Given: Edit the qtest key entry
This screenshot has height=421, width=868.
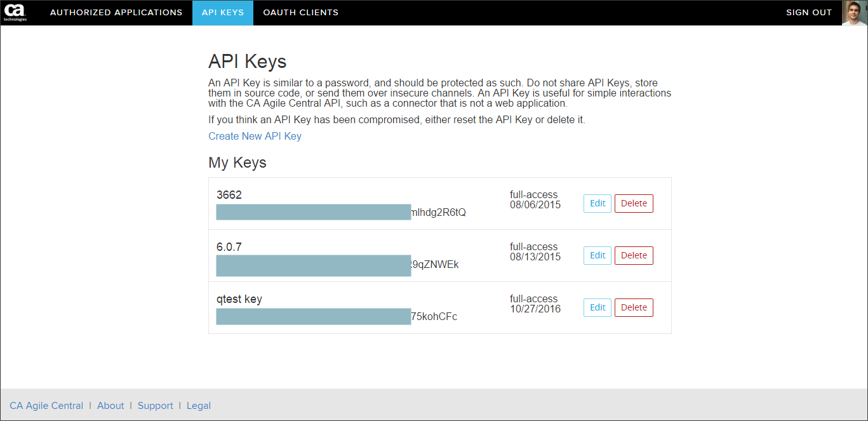Looking at the screenshot, I should tap(598, 307).
